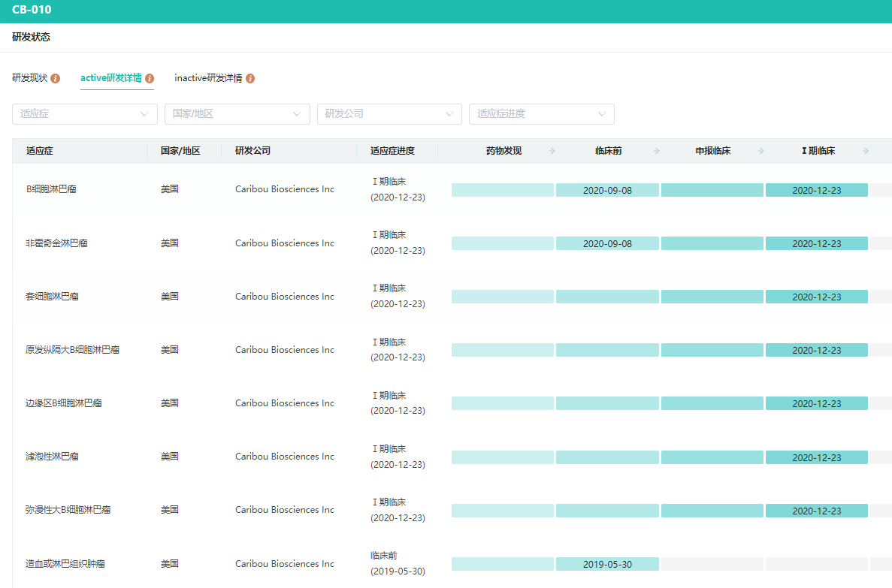Click 2020-09-08 preclinical bar in B细胞淋巴瘤 row
This screenshot has height=588, width=892.
coord(607,190)
